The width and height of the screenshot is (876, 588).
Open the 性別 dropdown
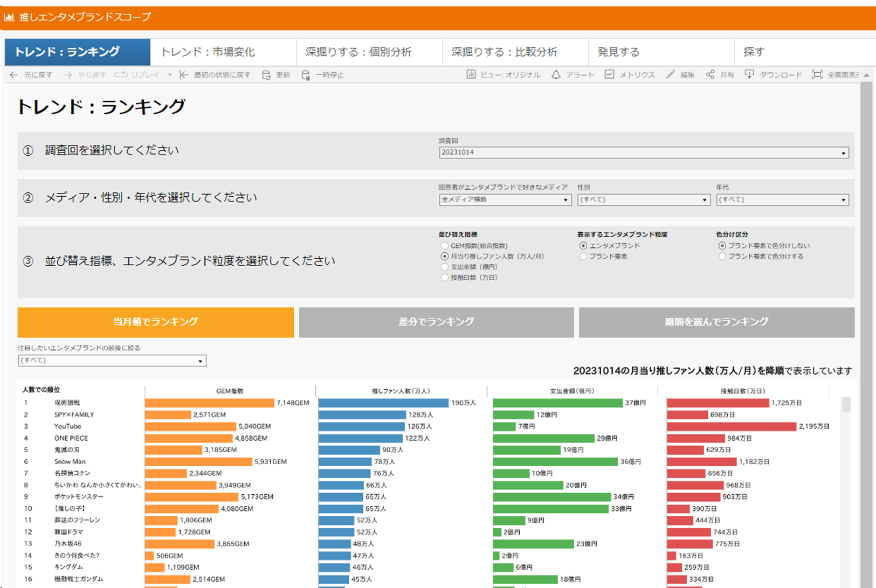644,199
